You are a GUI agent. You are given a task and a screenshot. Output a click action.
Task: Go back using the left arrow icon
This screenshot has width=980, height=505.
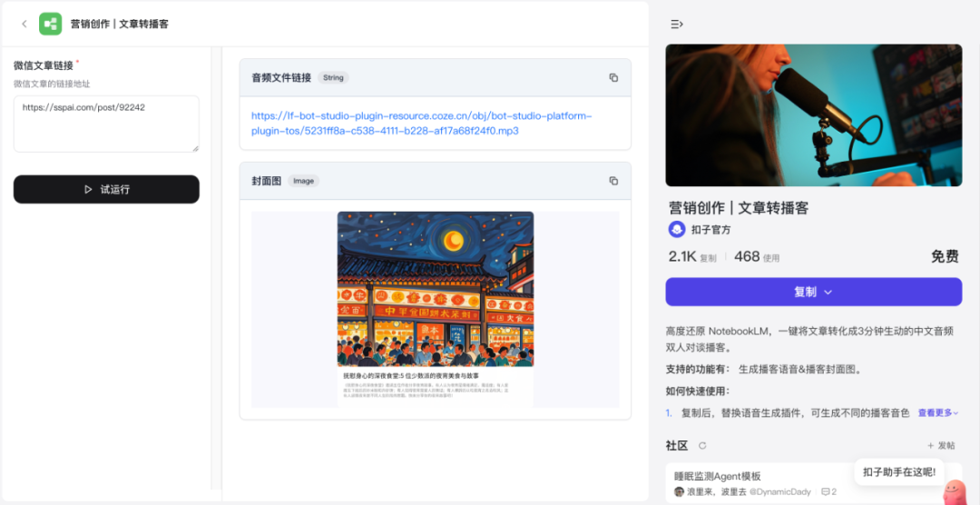(24, 24)
